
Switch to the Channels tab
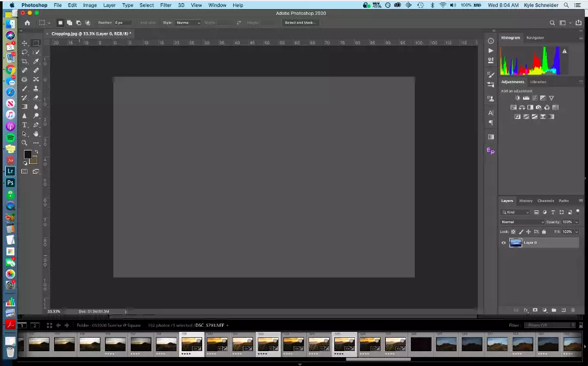point(545,201)
